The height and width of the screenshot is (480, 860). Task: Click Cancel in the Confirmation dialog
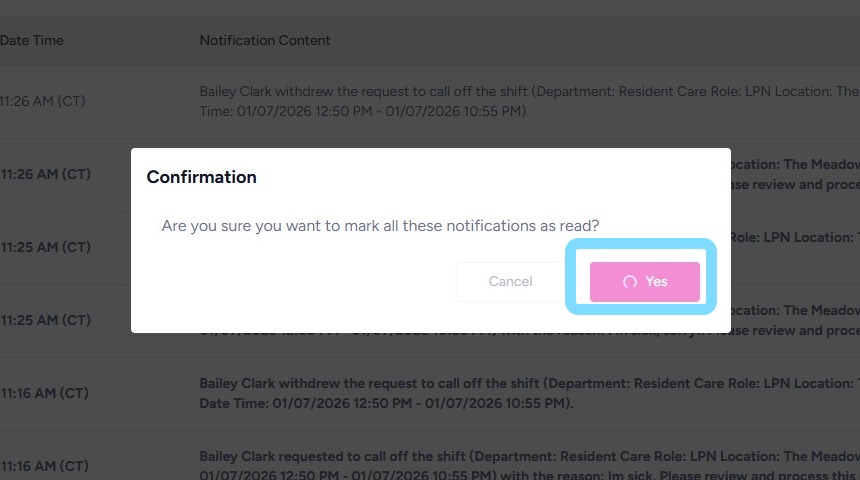pos(510,281)
